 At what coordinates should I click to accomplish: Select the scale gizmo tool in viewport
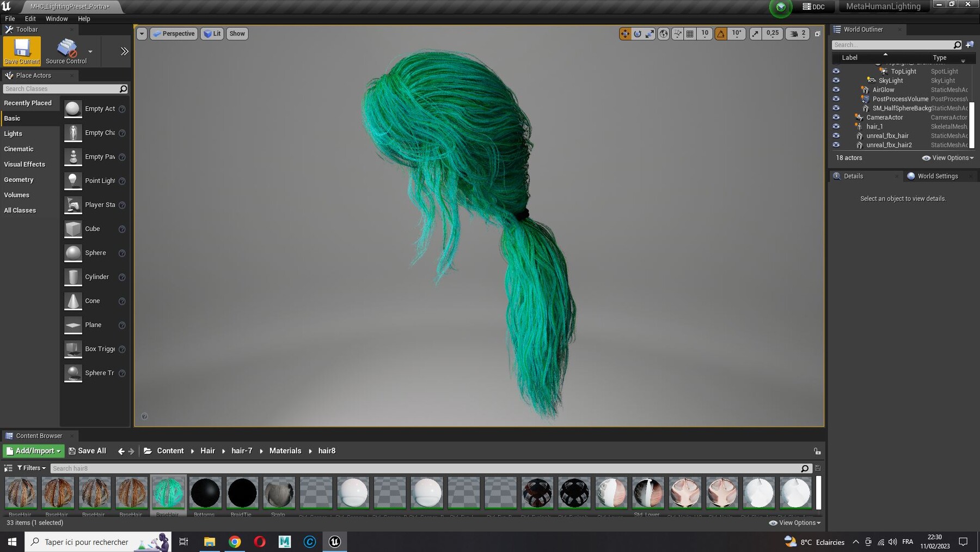650,34
